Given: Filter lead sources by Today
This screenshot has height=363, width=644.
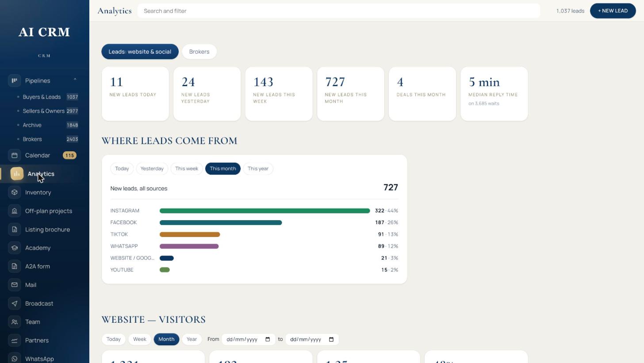Looking at the screenshot, I should [x=122, y=168].
